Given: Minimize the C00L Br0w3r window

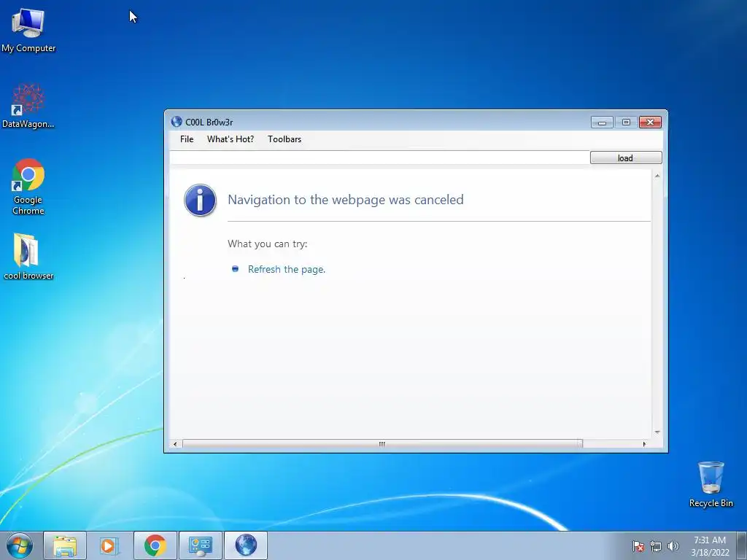Looking at the screenshot, I should click(x=602, y=122).
